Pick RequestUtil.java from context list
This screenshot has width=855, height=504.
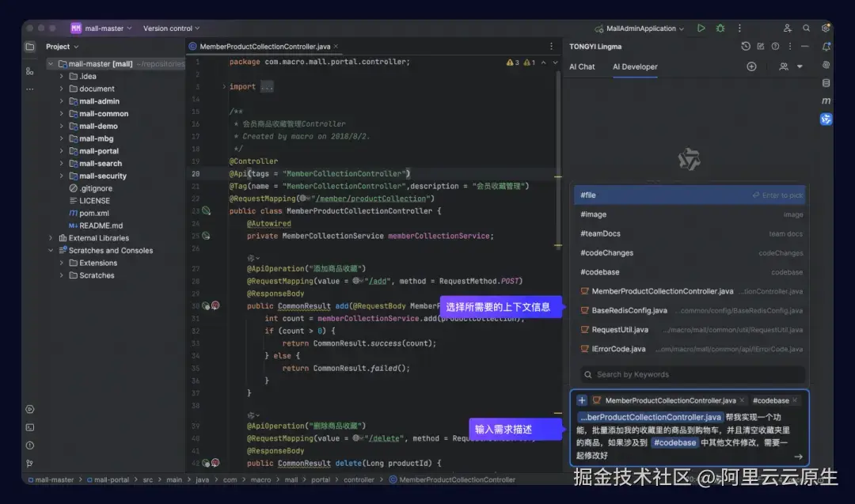coord(690,330)
